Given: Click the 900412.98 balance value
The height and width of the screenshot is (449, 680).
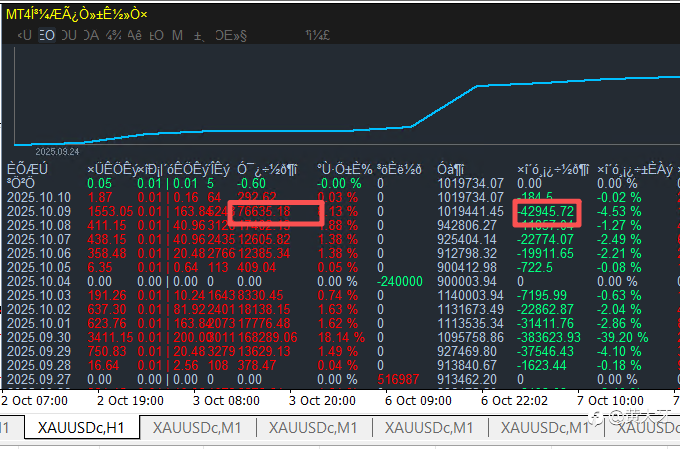Looking at the screenshot, I should pyautogui.click(x=467, y=267).
